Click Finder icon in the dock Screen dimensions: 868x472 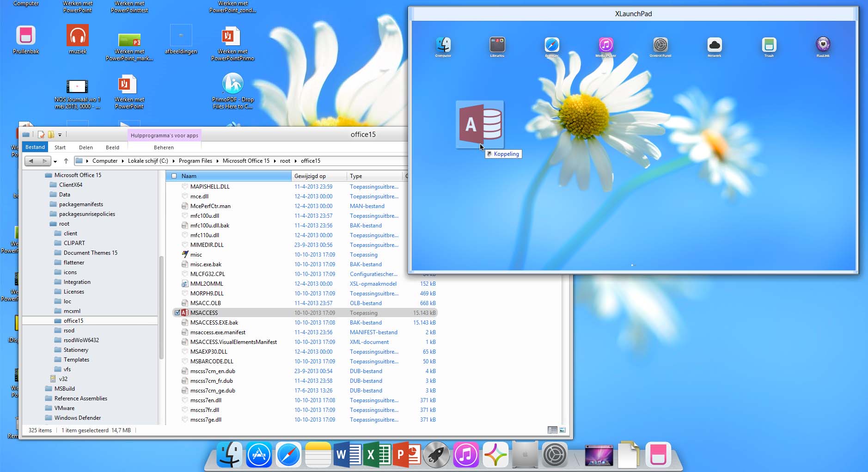click(x=229, y=455)
